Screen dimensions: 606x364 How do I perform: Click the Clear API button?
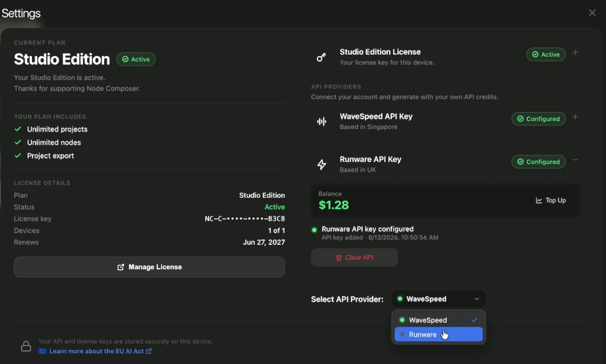(x=354, y=258)
